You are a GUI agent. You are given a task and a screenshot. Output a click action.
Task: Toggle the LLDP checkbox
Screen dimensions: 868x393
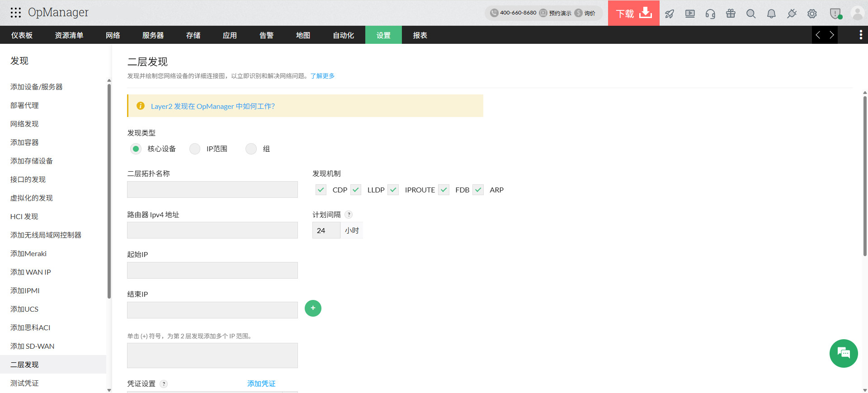(356, 190)
